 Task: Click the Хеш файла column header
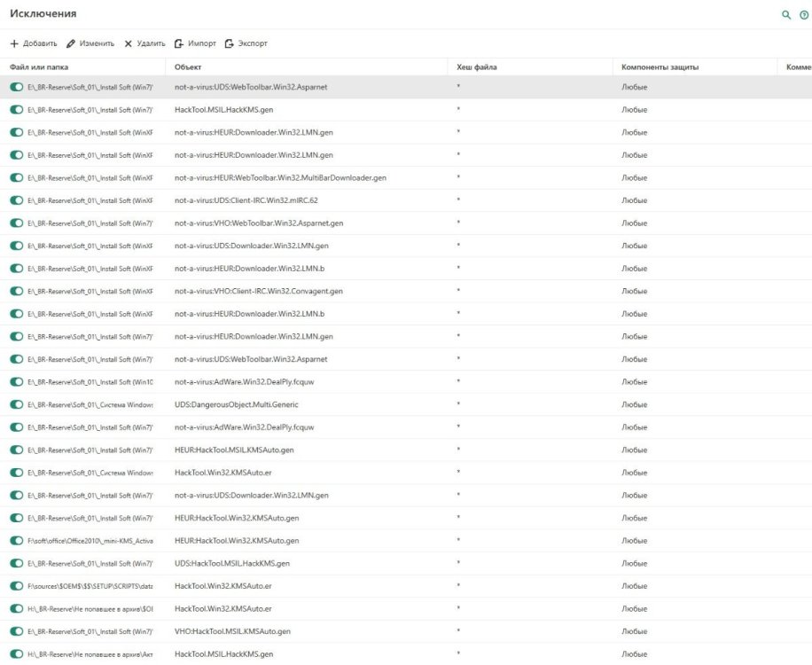476,67
